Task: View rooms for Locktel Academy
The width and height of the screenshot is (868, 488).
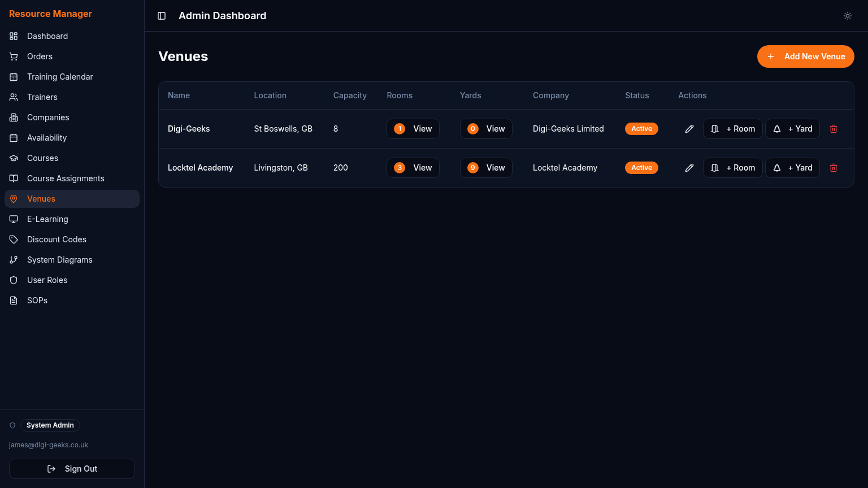Action: coord(413,168)
